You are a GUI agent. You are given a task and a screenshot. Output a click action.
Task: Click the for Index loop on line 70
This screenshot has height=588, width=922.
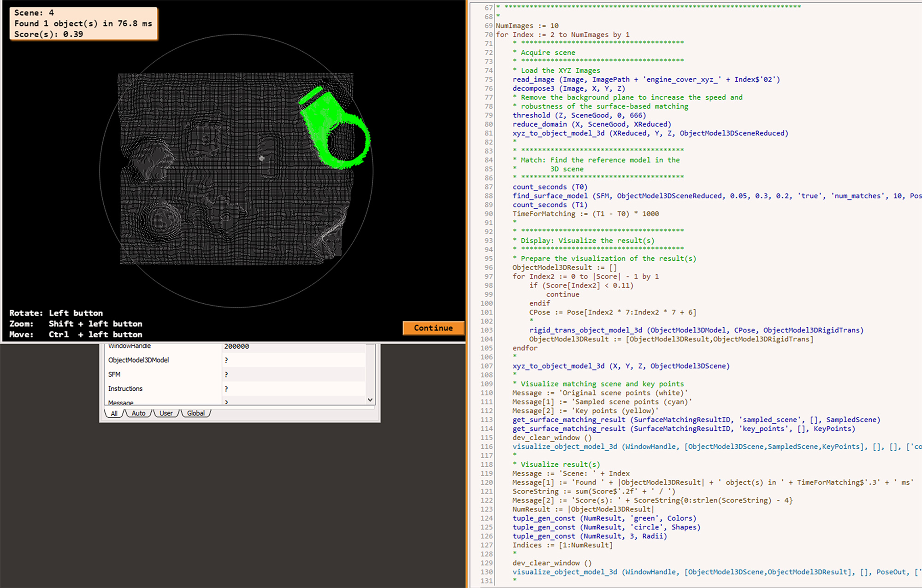[562, 35]
